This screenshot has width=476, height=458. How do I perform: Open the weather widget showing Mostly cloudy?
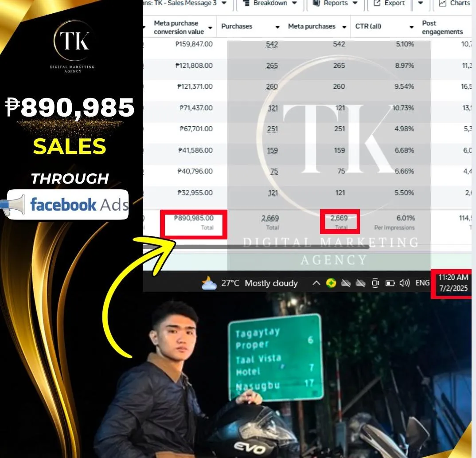(x=250, y=283)
